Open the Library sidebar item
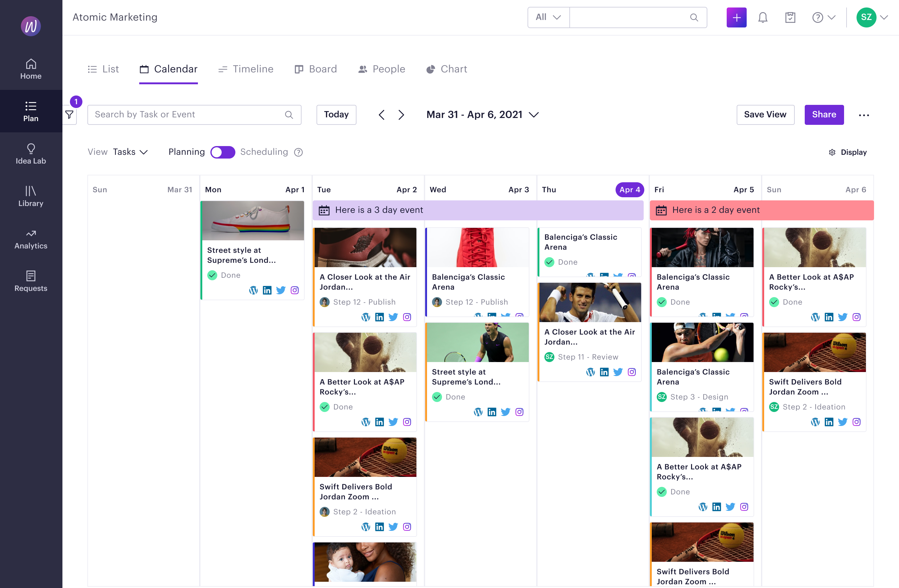 31,196
